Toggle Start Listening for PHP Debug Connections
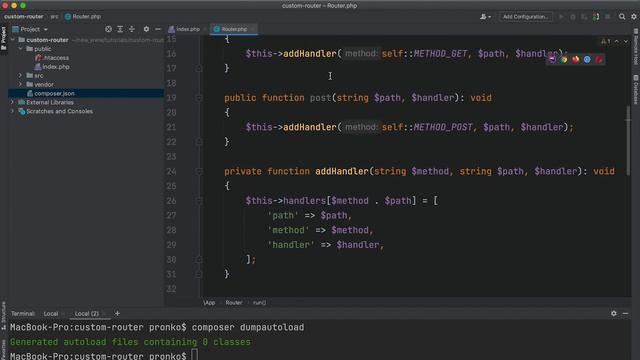Image resolution: width=640 pixels, height=360 pixels. (x=596, y=17)
